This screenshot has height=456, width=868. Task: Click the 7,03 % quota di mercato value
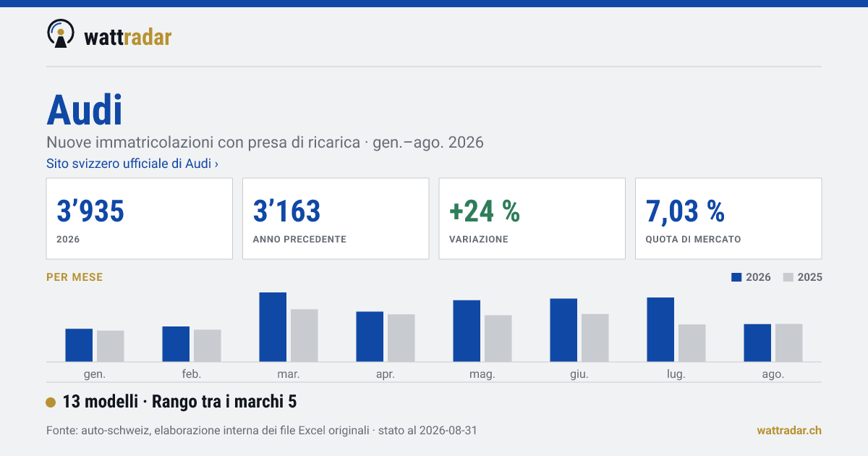click(x=685, y=211)
